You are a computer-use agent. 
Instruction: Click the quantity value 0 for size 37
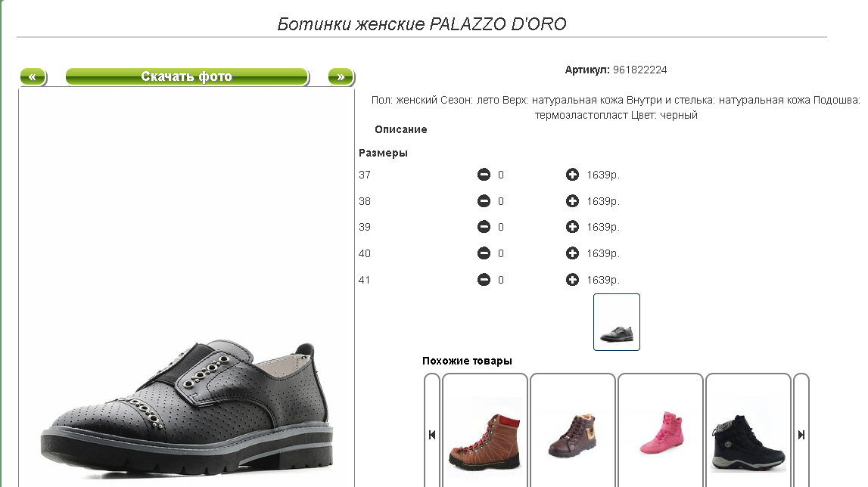(501, 175)
